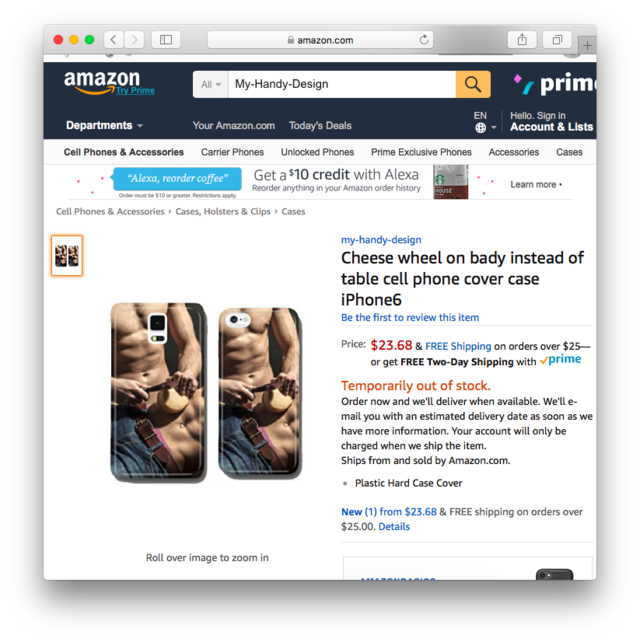Image resolution: width=640 pixels, height=642 pixels.
Task: Open the my-handy-design brand link
Action: tap(381, 240)
